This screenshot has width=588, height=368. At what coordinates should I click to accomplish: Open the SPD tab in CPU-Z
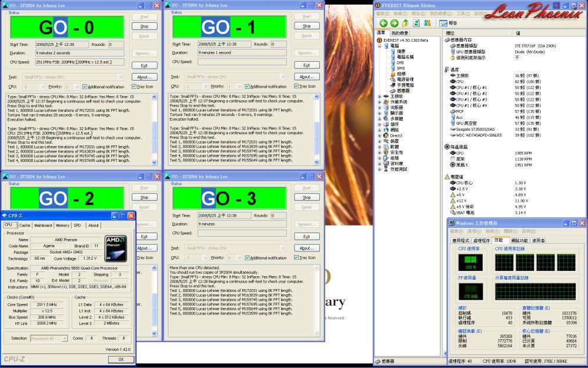(x=77, y=226)
